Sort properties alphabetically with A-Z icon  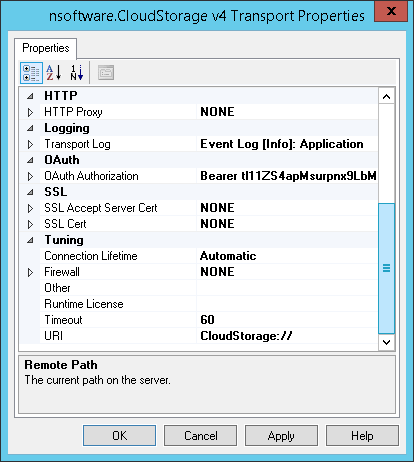pyautogui.click(x=54, y=73)
